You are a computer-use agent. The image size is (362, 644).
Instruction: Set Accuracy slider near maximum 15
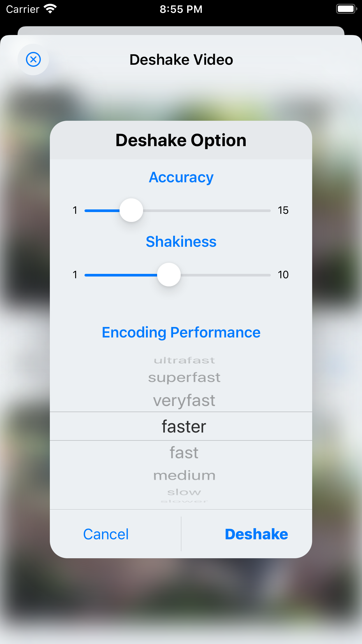pyautogui.click(x=267, y=211)
